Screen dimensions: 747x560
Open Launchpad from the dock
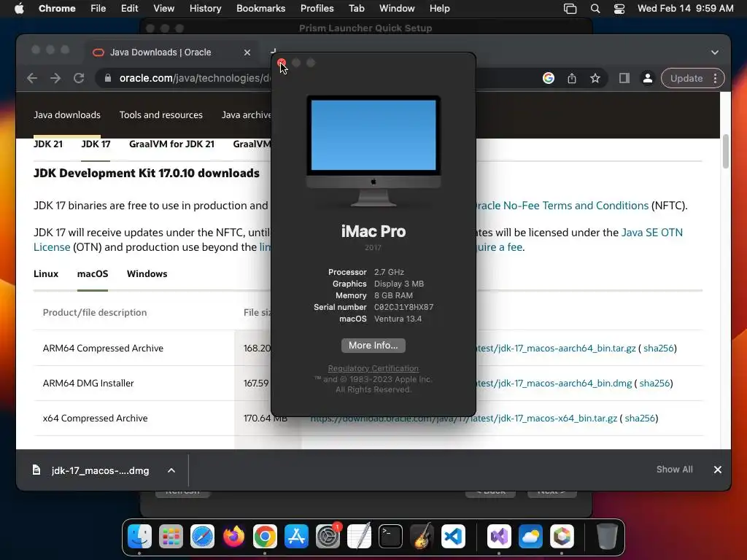[x=171, y=536]
